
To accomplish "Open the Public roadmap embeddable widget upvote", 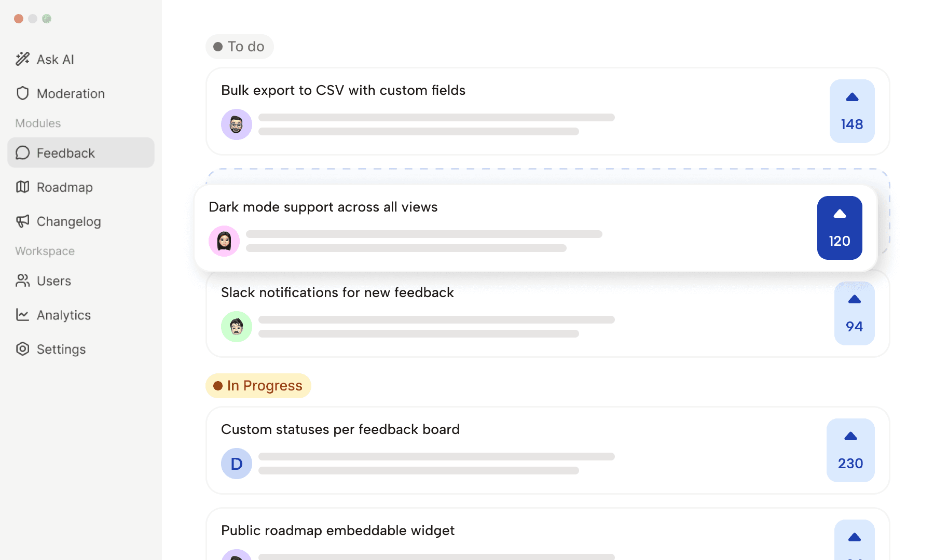I will [854, 539].
